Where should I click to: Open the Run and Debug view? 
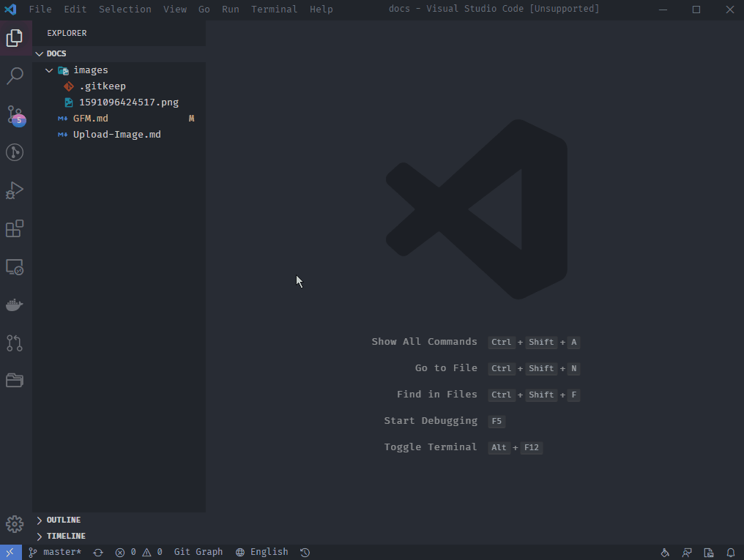click(15, 190)
